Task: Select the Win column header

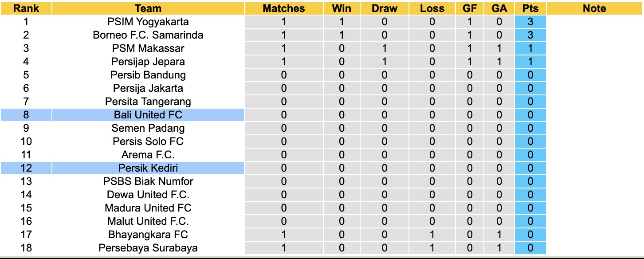Action: click(x=342, y=8)
